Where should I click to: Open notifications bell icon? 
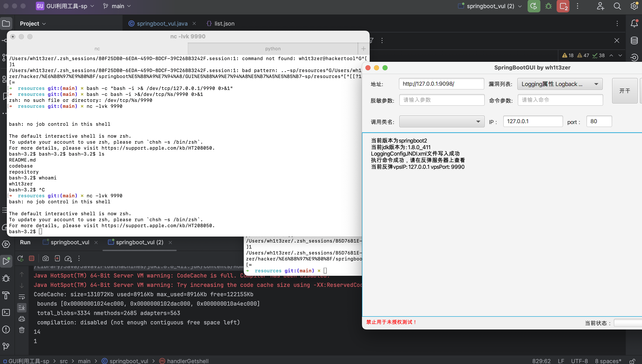634,23
